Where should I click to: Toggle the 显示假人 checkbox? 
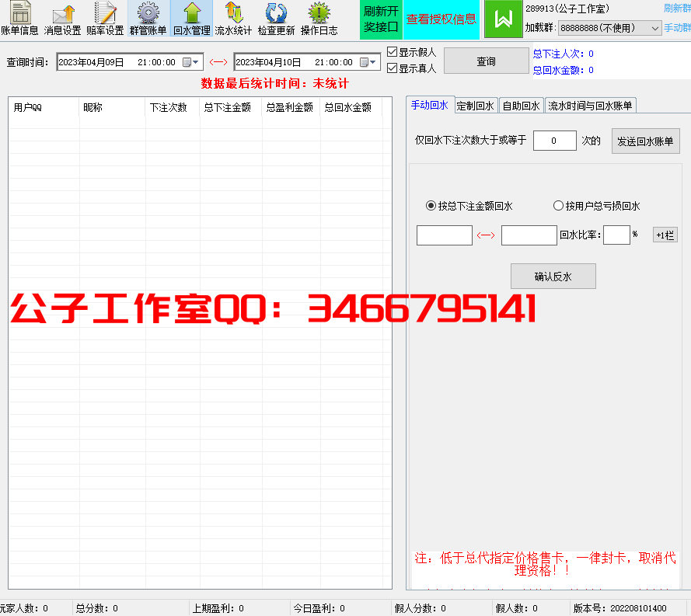pyautogui.click(x=392, y=52)
